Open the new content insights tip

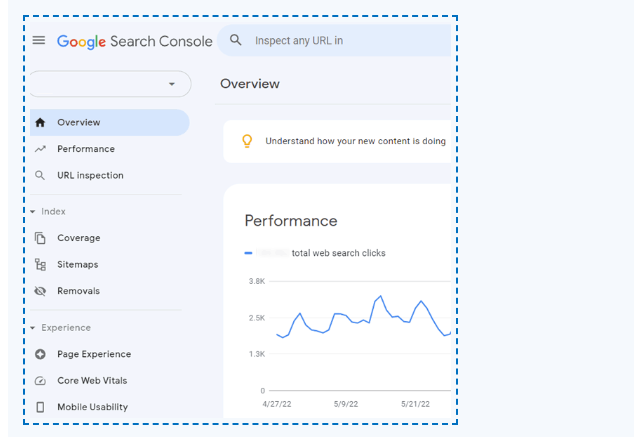[x=337, y=141]
